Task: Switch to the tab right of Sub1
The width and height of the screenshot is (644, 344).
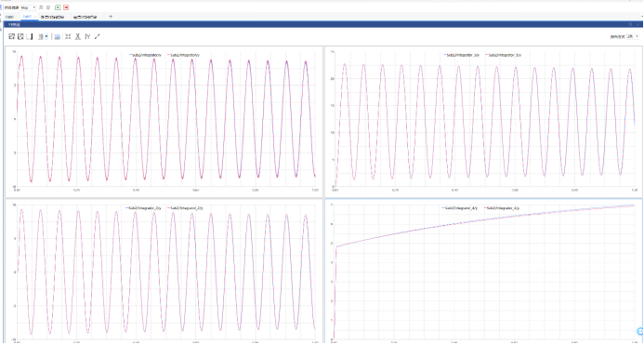Action: pyautogui.click(x=53, y=17)
